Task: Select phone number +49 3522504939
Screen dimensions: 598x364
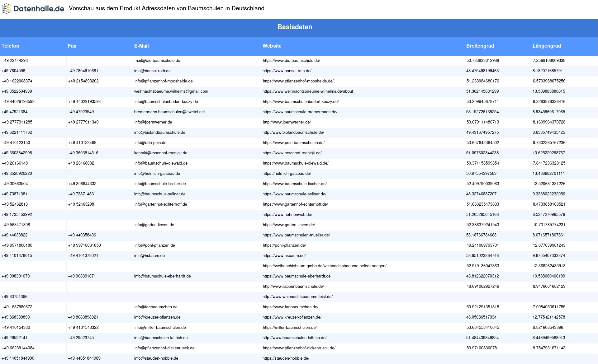Action: (17, 91)
